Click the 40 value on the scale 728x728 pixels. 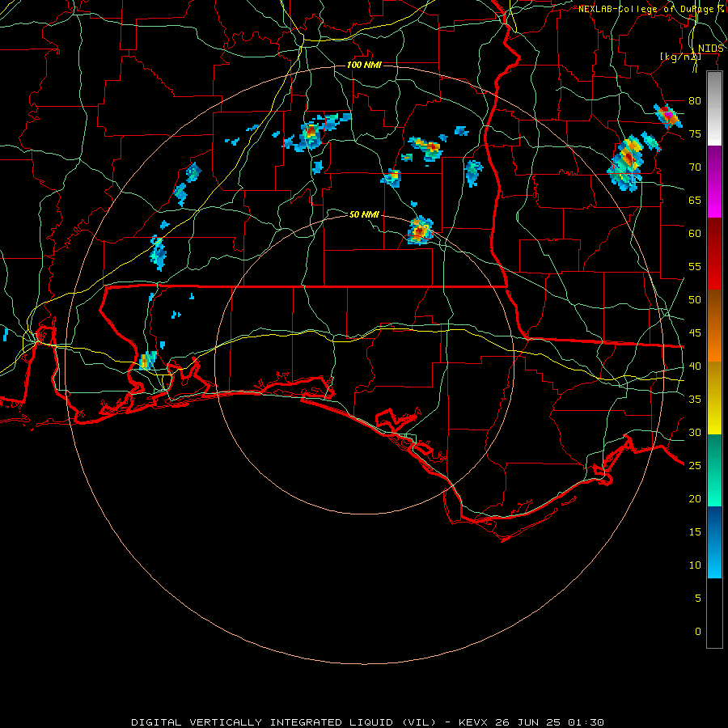coord(695,366)
